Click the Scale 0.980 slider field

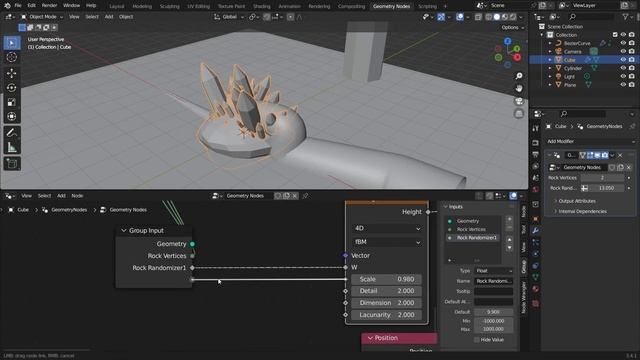pos(386,279)
